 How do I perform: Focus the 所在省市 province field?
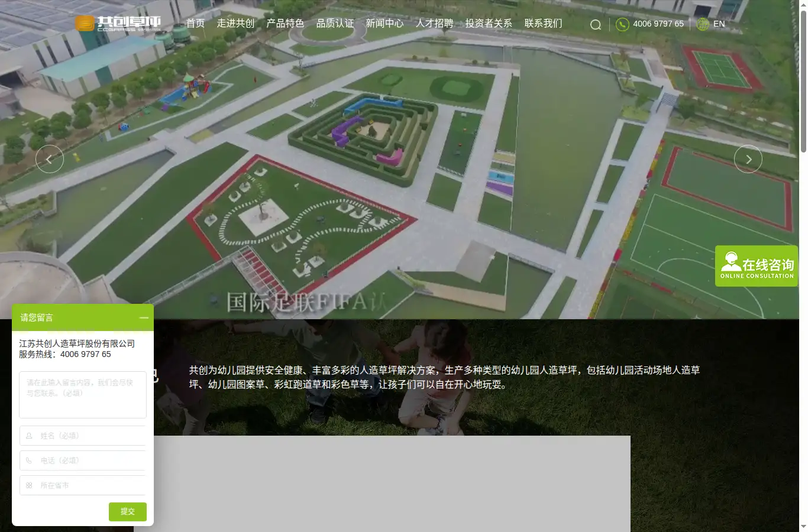pos(83,485)
